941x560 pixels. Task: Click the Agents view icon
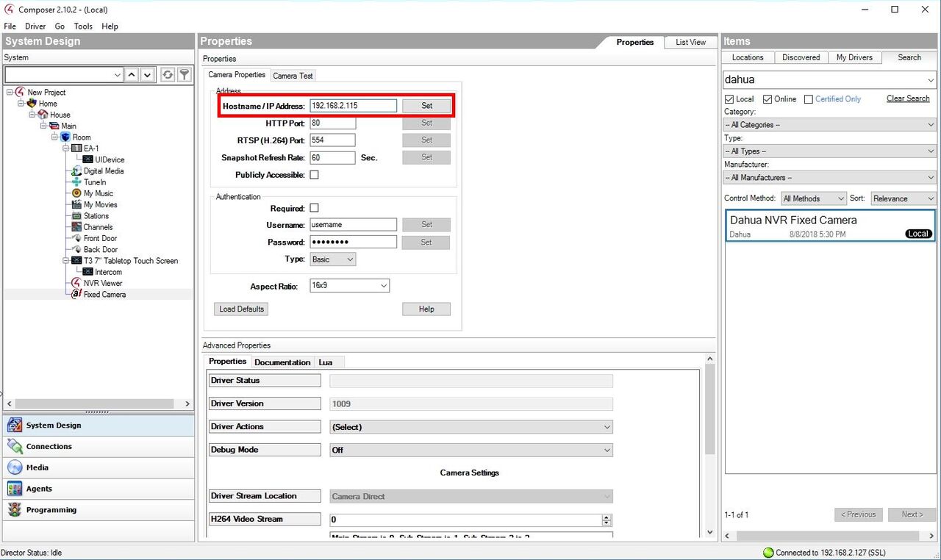pyautogui.click(x=15, y=489)
